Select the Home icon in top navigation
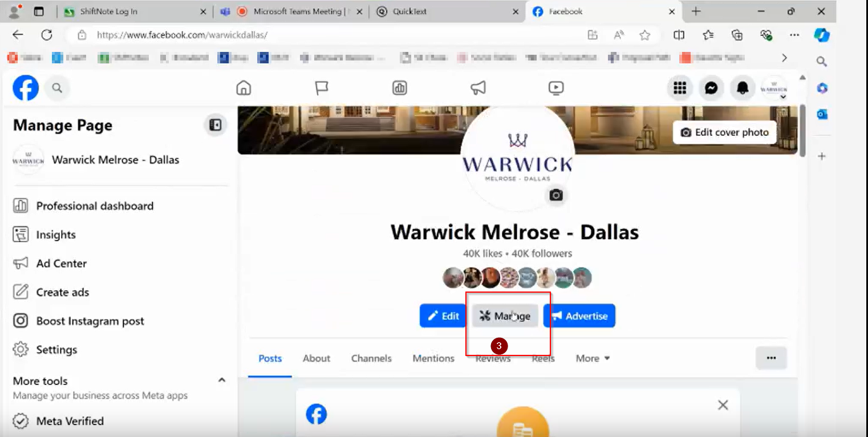 [x=244, y=88]
